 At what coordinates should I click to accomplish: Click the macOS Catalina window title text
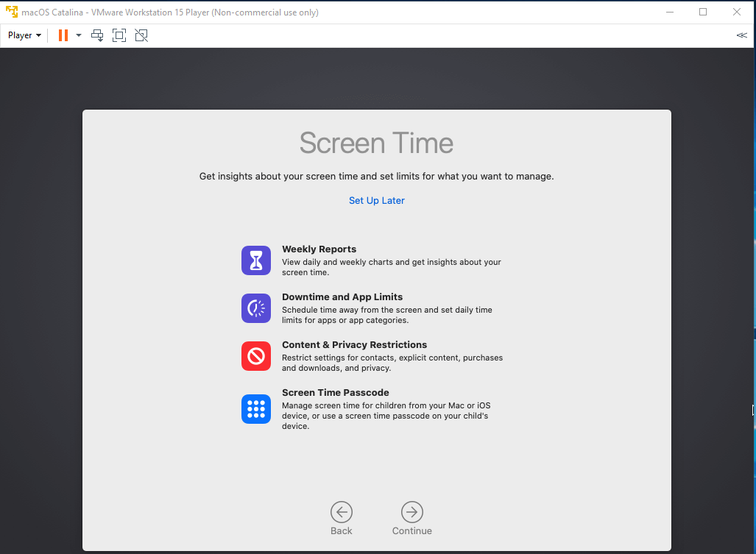click(170, 13)
